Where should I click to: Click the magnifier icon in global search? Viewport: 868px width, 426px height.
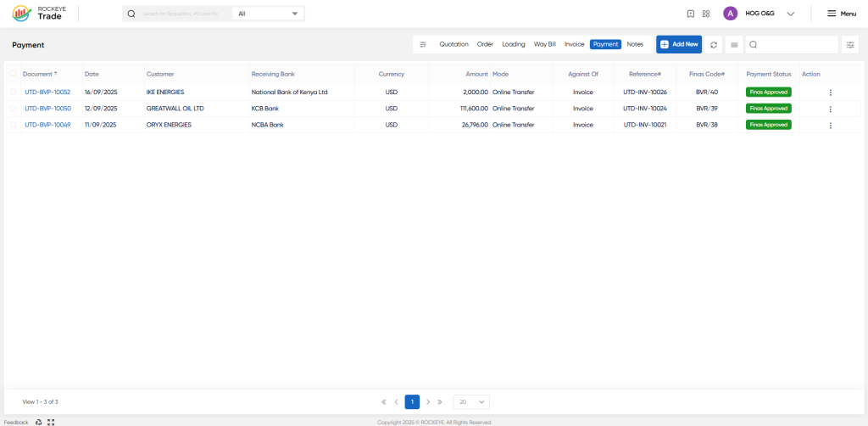click(x=131, y=14)
